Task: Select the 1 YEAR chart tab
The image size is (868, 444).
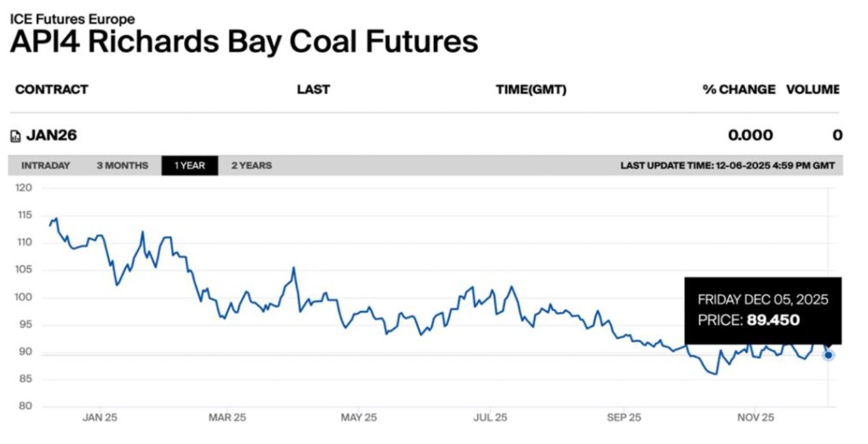Action: [190, 165]
